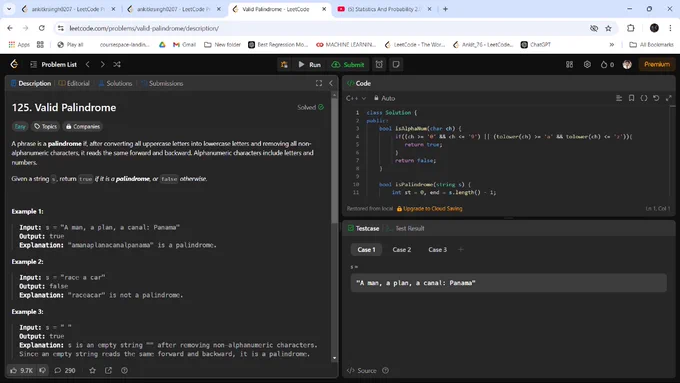Select Case 2 testcase
This screenshot has height=383, width=680.
(x=402, y=249)
